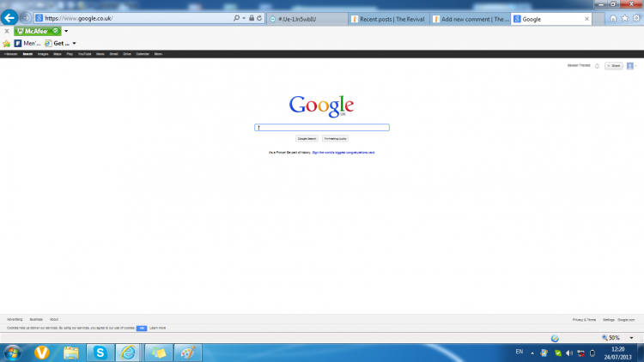The height and width of the screenshot is (362, 644).
Task: Click the McAfee SiteAdvisor button
Action: 38,31
